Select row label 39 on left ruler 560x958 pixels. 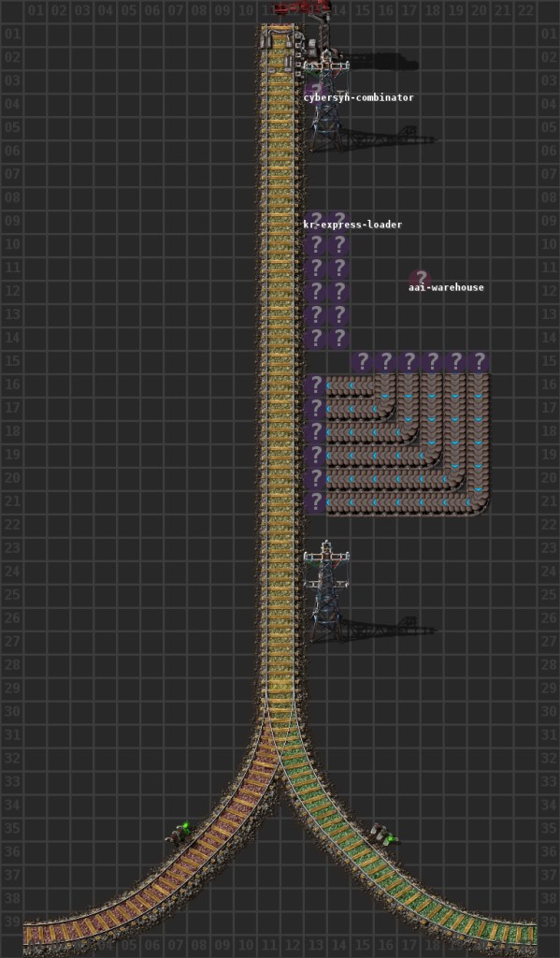click(x=11, y=922)
